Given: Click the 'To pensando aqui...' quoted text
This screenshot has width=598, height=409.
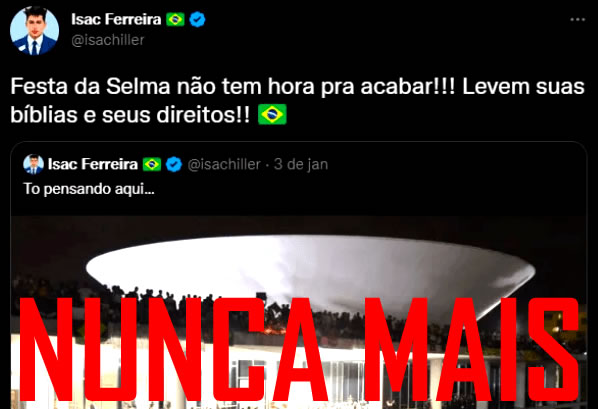Looking at the screenshot, I should [x=89, y=189].
